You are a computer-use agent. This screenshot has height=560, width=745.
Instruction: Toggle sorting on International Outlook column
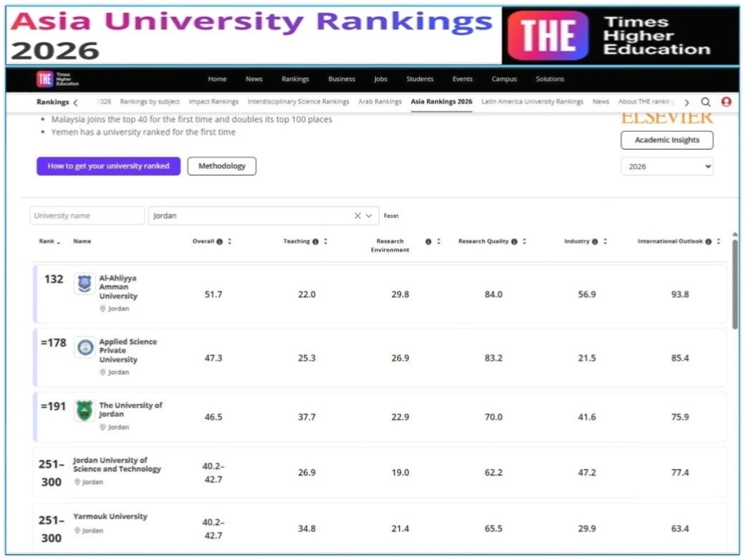[x=718, y=241]
